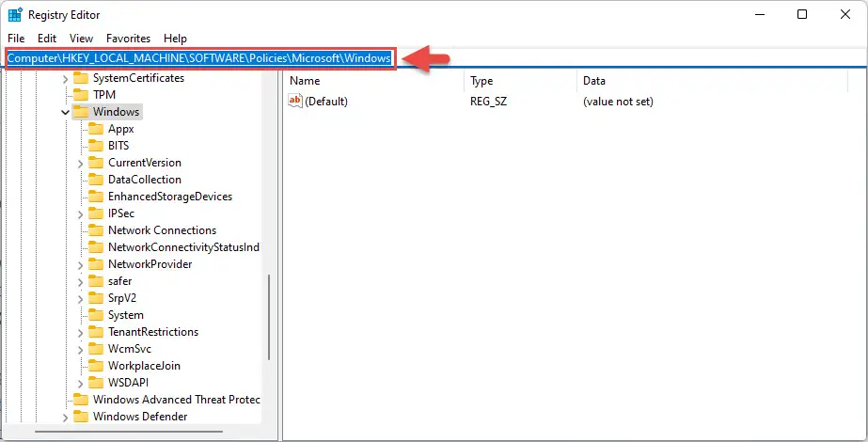Select the IPSec folder icon
868x442 pixels.
96,213
